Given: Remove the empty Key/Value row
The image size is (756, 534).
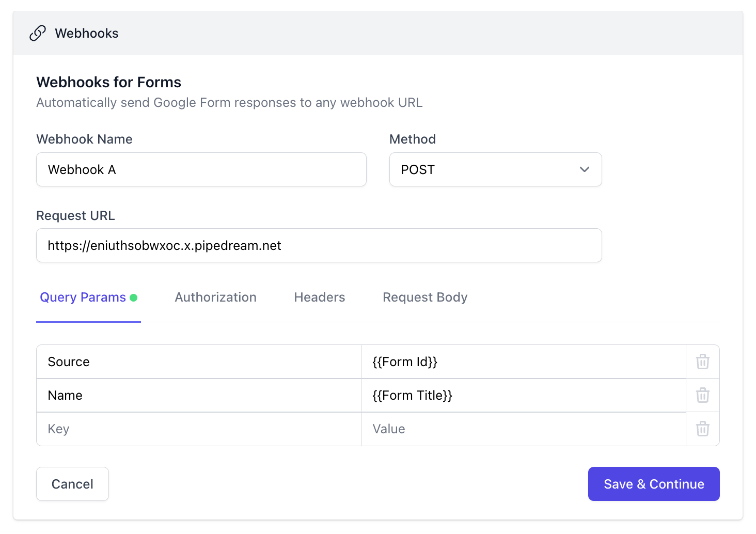Looking at the screenshot, I should 702,429.
